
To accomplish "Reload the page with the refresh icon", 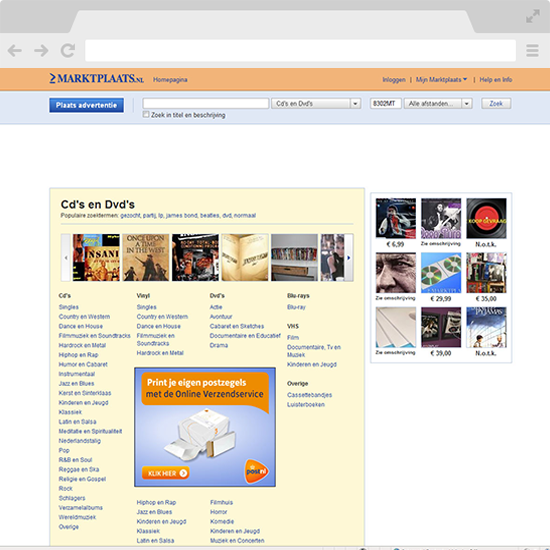I will click(x=68, y=51).
